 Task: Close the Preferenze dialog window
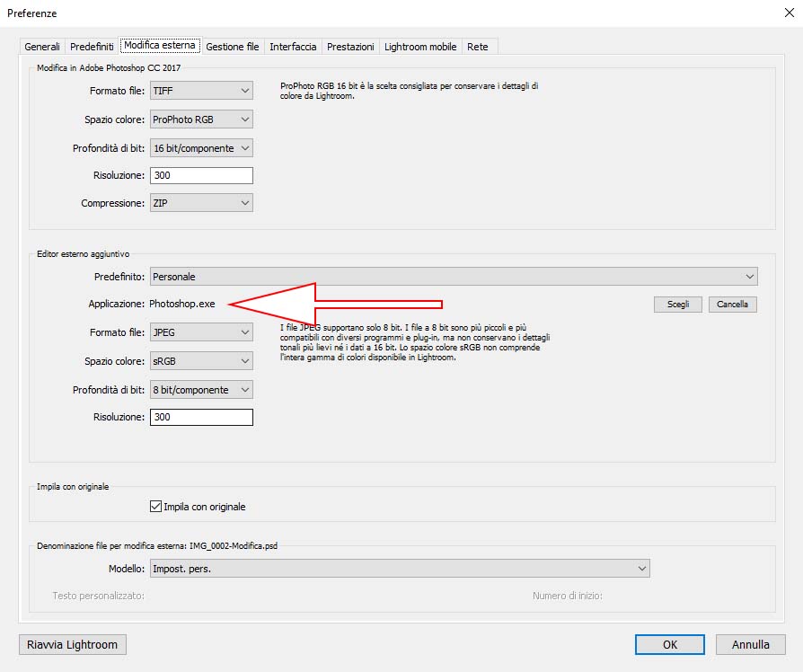pyautogui.click(x=789, y=13)
